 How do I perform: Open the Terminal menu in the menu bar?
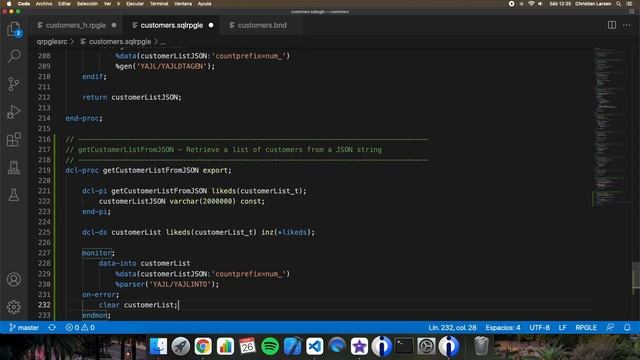pyautogui.click(x=159, y=4)
